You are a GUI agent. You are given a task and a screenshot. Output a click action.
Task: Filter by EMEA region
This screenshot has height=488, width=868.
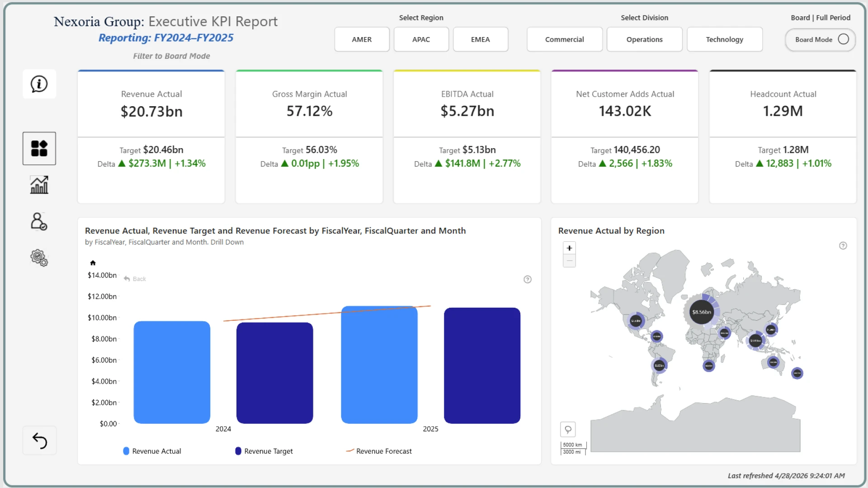click(x=480, y=39)
